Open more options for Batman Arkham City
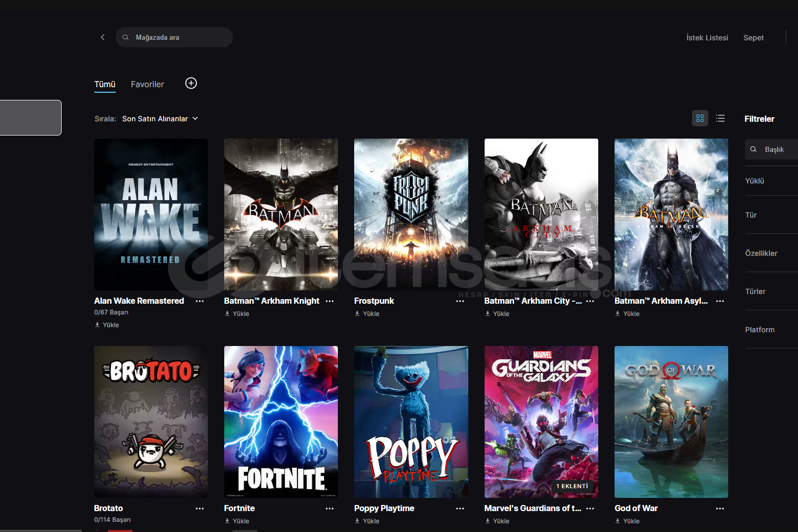The width and height of the screenshot is (798, 532). pyautogui.click(x=590, y=301)
